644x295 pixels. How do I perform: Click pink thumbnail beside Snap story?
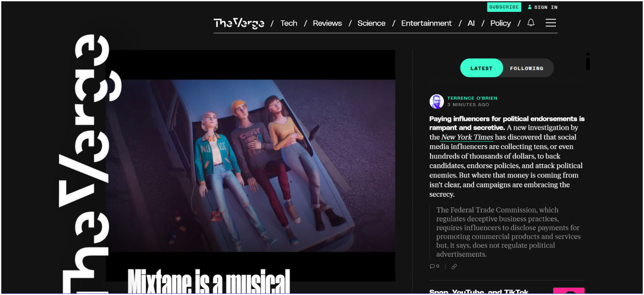tap(569, 291)
